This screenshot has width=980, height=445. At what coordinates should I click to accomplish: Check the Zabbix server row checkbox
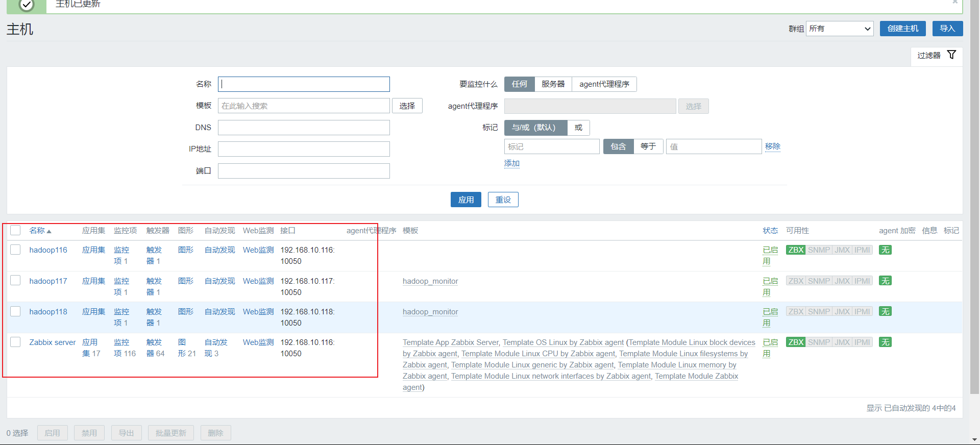point(15,342)
